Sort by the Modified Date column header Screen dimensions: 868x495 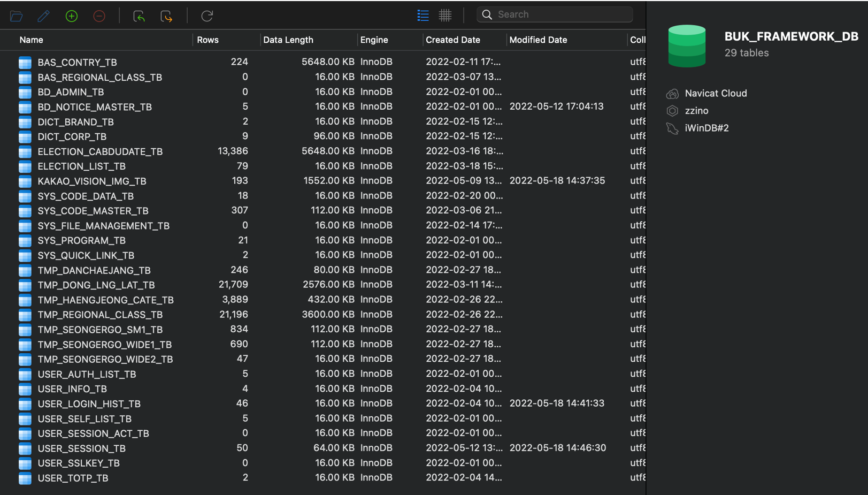click(538, 40)
